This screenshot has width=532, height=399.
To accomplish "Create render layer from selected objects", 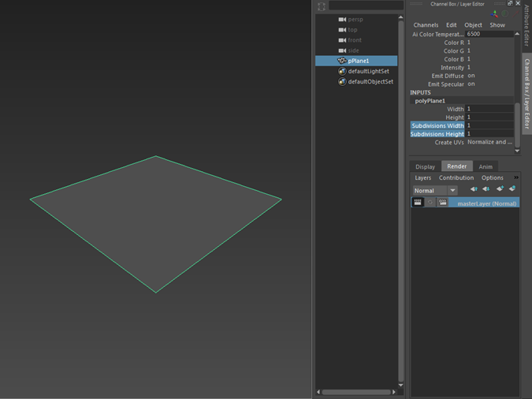I will tap(512, 188).
